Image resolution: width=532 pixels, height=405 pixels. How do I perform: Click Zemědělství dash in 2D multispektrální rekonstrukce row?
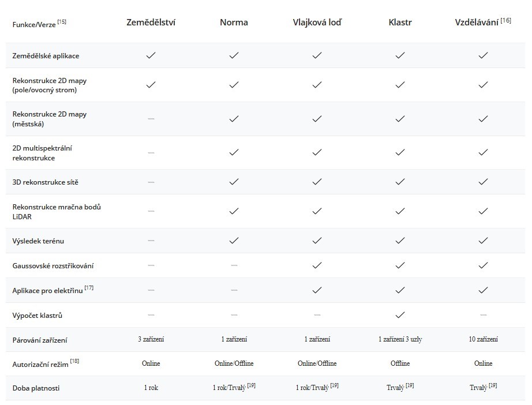tap(151, 153)
